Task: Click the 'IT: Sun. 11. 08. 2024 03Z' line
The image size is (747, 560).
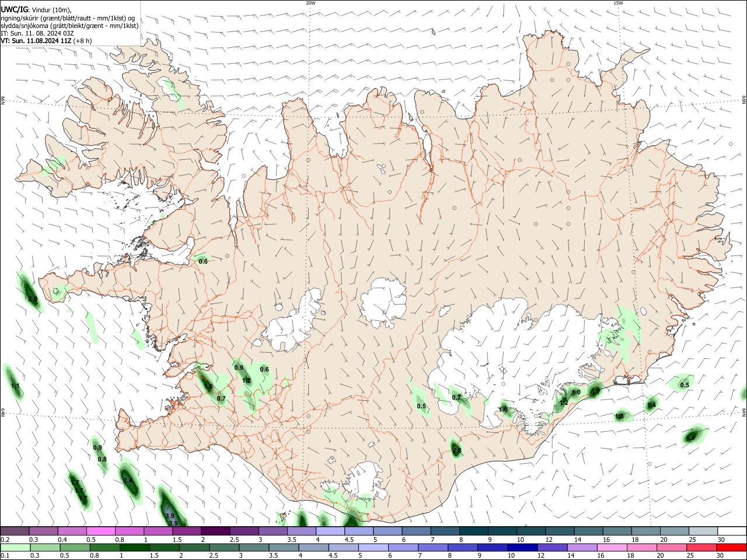Action: tap(37, 33)
